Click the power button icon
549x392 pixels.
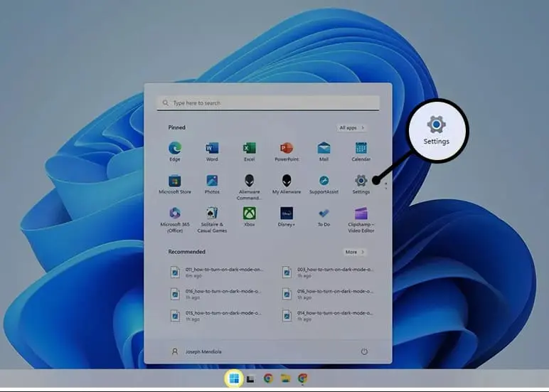(x=364, y=351)
